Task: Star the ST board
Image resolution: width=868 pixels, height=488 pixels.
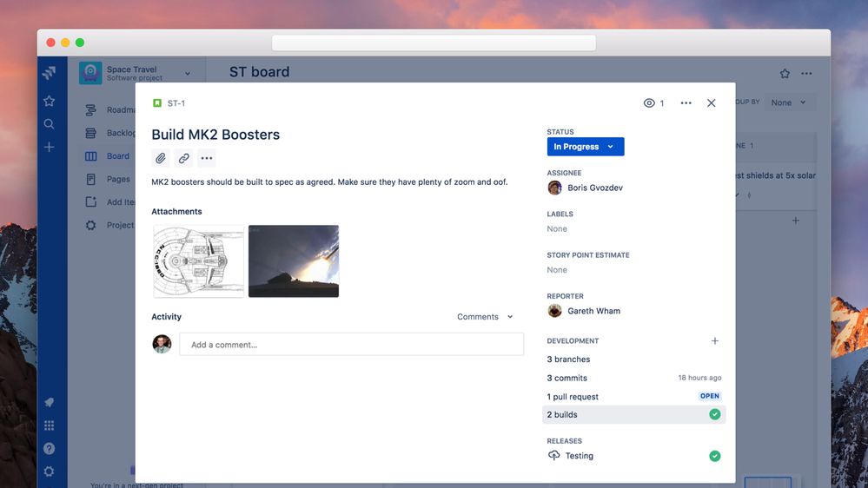Action: point(785,74)
